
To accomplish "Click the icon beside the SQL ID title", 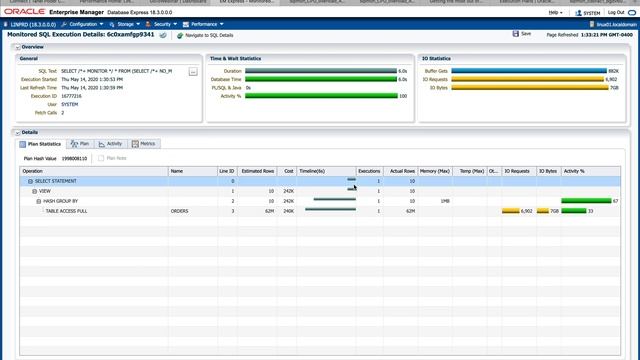I will 163,35.
